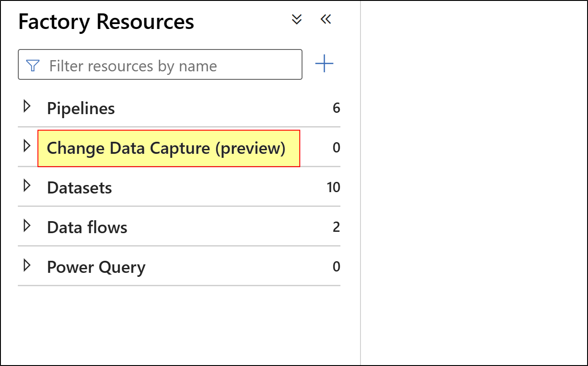Expand the Pipelines tree arrow
The height and width of the screenshot is (366, 588).
pyautogui.click(x=27, y=107)
